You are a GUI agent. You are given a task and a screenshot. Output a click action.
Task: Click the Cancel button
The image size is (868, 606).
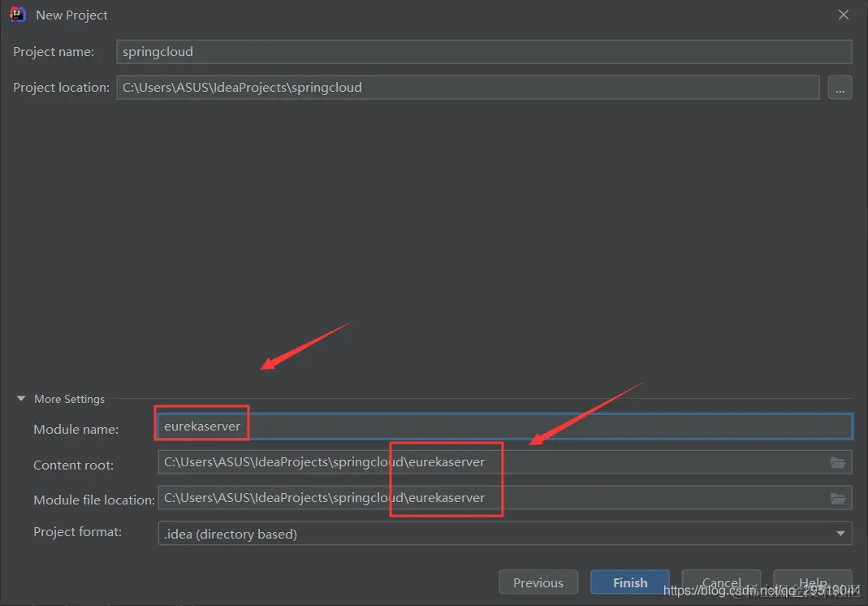coord(721,582)
